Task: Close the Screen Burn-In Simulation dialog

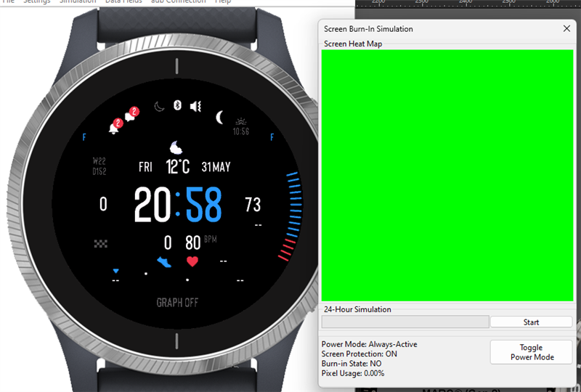Action: click(566, 28)
